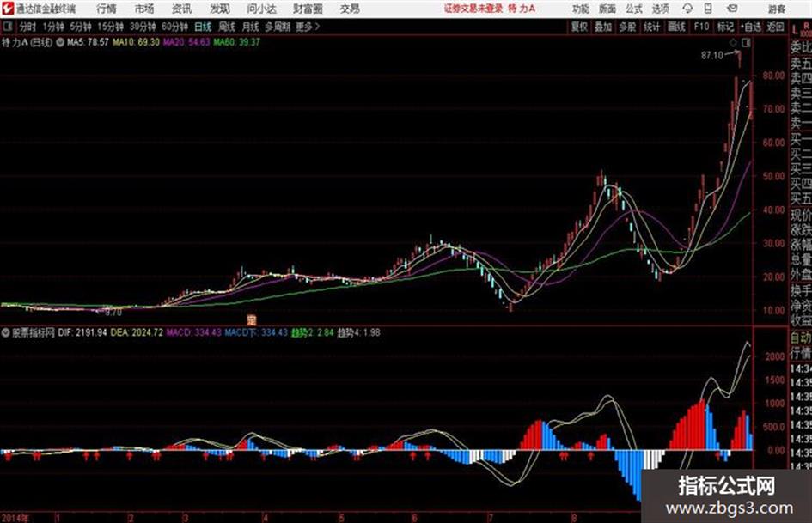Click the 证券交易未登录 login link

473,9
